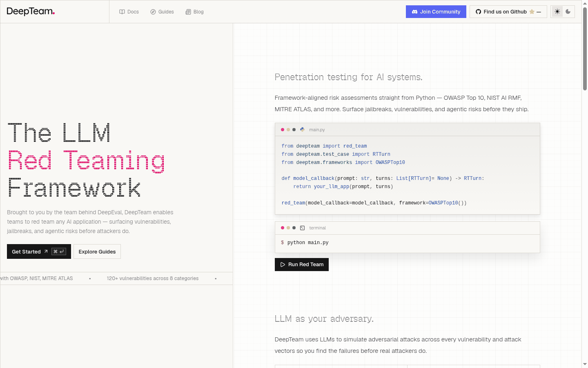Click the Get Started button
This screenshot has height=368, width=588.
39,251
